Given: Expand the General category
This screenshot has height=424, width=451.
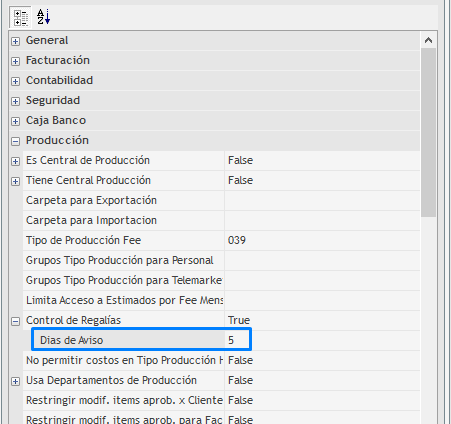Looking at the screenshot, I should [x=15, y=41].
